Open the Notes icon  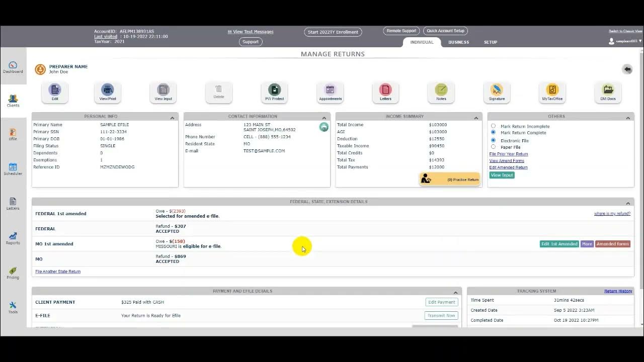[441, 92]
